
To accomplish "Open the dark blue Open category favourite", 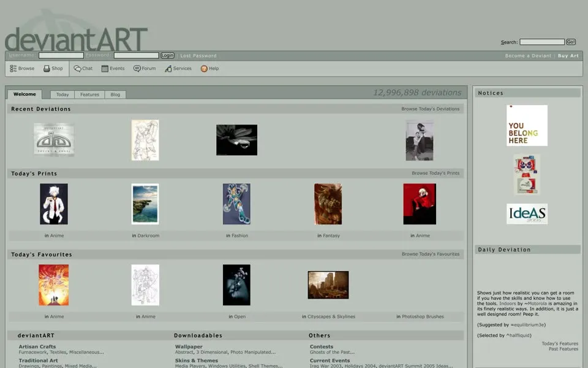I will click(x=236, y=285).
